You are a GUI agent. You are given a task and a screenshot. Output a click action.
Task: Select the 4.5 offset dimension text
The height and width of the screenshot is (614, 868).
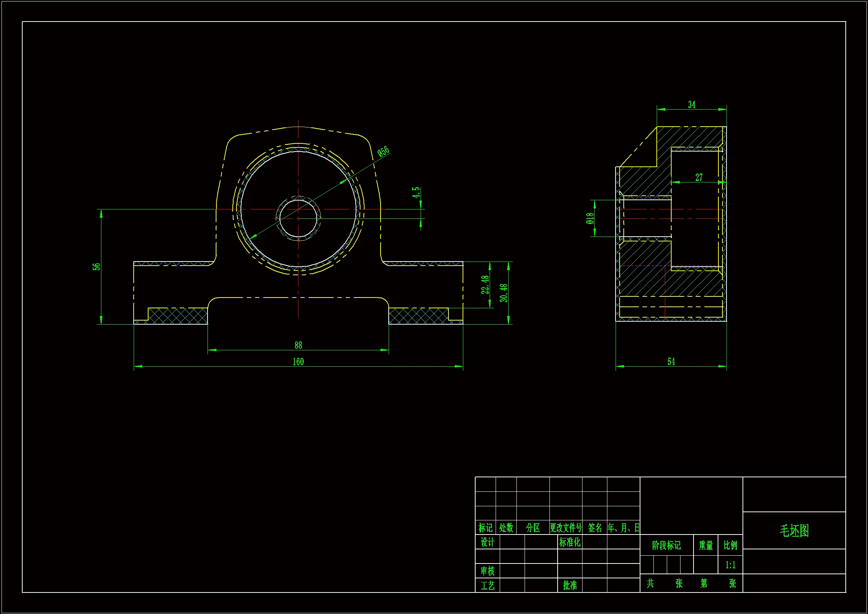pyautogui.click(x=415, y=192)
